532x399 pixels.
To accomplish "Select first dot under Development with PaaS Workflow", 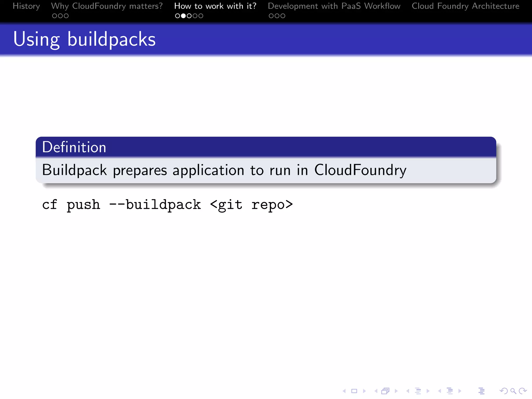I will click(x=271, y=16).
